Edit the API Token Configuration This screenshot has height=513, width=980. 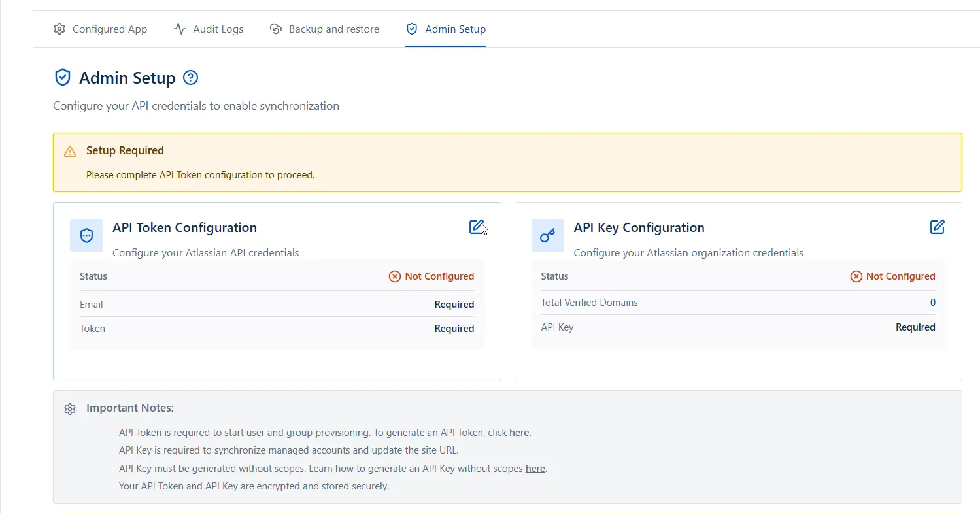point(477,227)
